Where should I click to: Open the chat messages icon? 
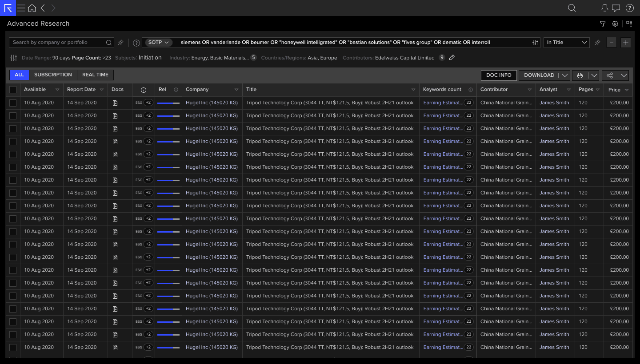pyautogui.click(x=616, y=8)
